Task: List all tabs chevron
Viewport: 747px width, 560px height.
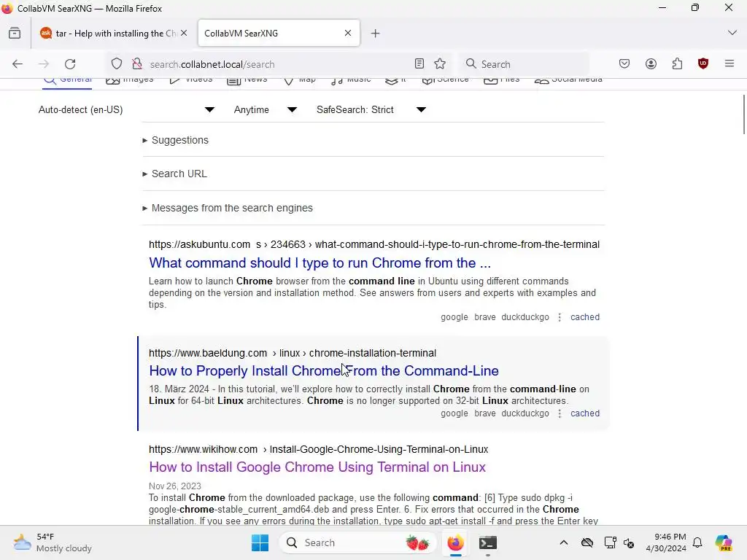Action: 732,33
